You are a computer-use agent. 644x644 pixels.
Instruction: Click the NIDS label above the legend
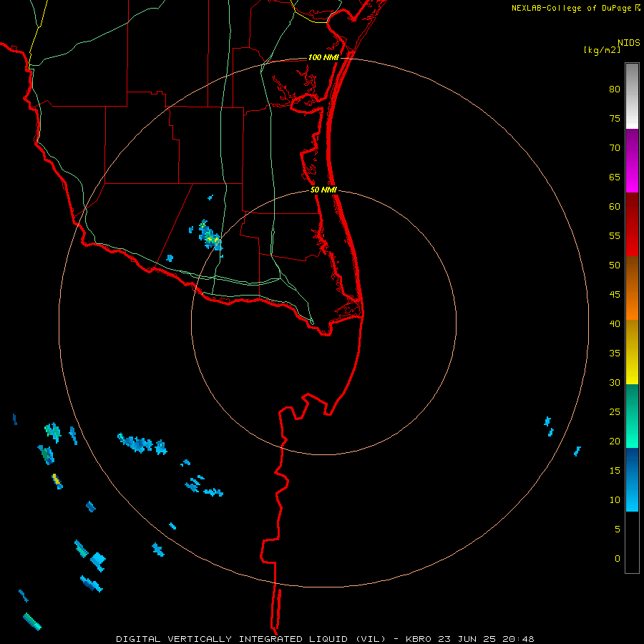click(628, 42)
